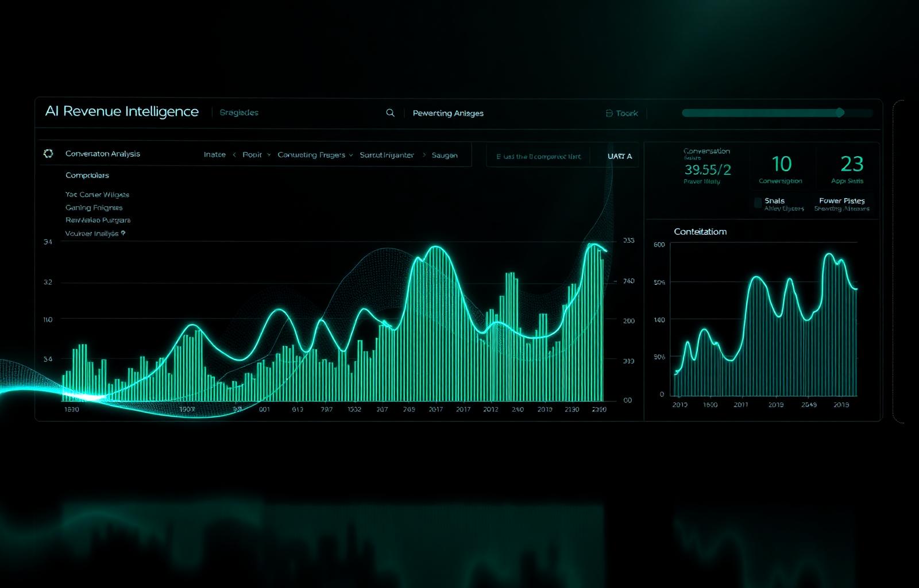Click the Fower Pistes option
This screenshot has width=919, height=588.
click(842, 200)
